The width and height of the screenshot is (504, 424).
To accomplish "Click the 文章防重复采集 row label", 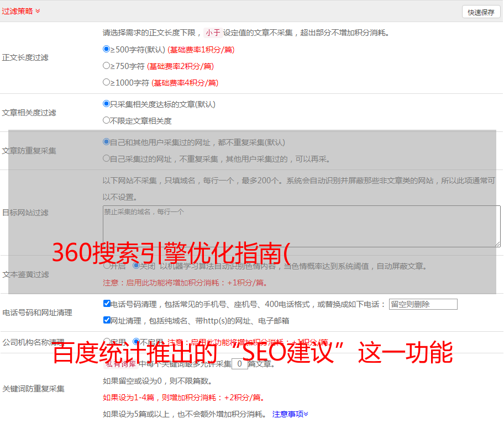I will (x=29, y=151).
